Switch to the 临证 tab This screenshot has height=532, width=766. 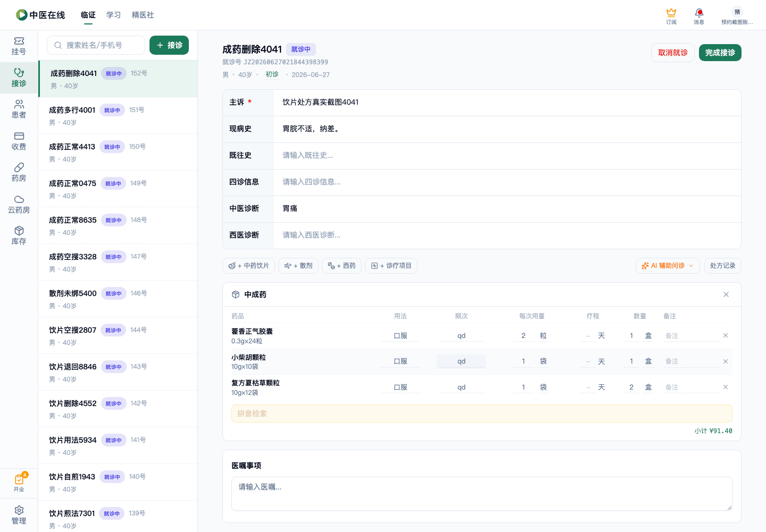tap(88, 15)
